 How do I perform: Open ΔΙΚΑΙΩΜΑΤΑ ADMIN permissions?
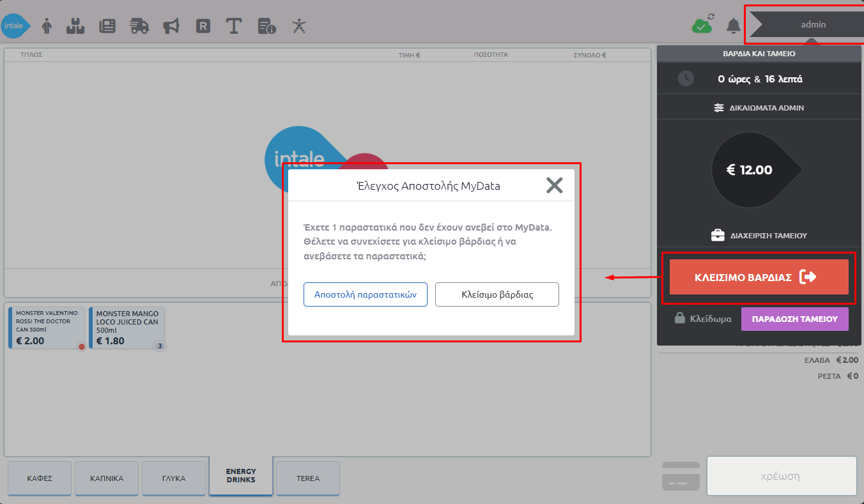tap(759, 108)
